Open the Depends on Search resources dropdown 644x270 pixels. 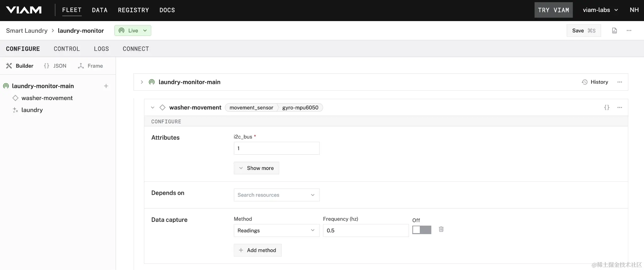[277, 195]
